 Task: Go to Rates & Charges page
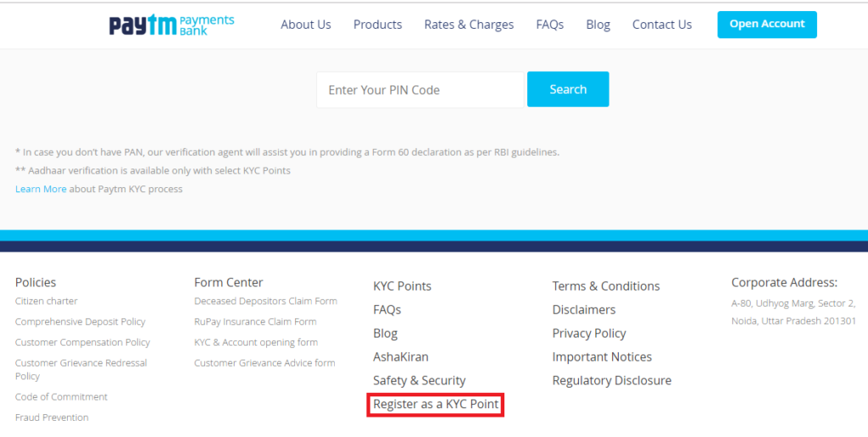click(x=469, y=25)
